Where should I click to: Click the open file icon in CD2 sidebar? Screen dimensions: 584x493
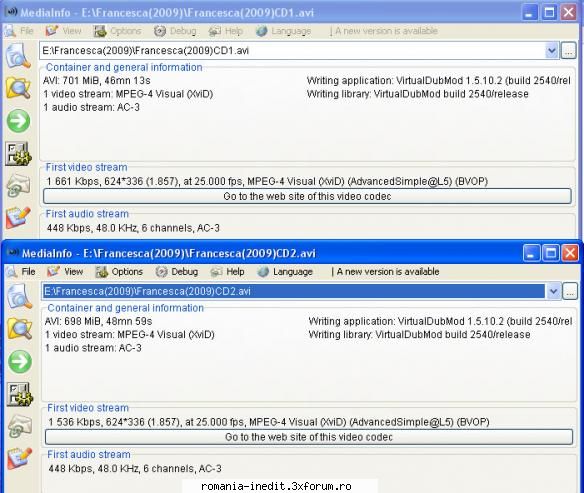[20, 296]
